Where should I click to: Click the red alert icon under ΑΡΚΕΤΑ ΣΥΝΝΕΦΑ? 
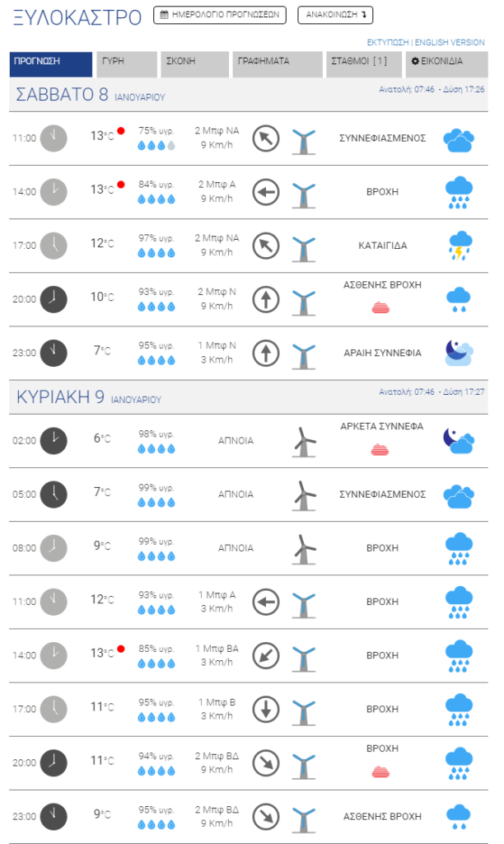pyautogui.click(x=380, y=449)
